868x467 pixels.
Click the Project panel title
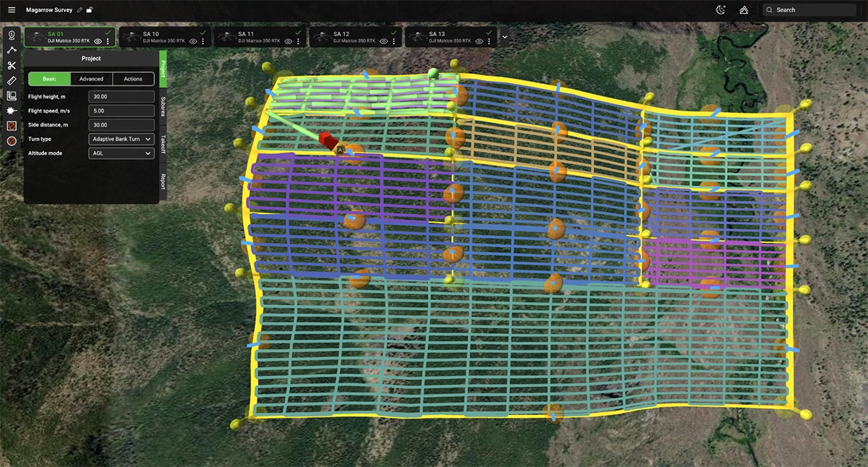91,59
